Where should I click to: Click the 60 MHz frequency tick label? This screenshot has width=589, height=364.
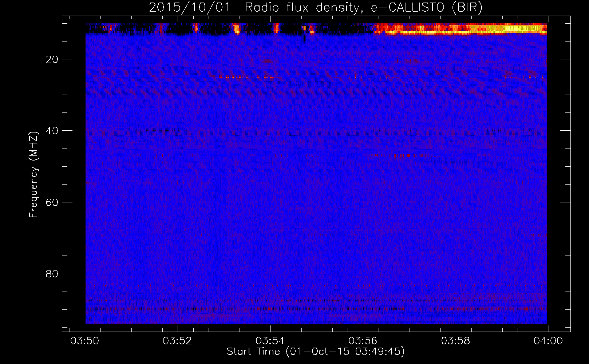(52, 202)
